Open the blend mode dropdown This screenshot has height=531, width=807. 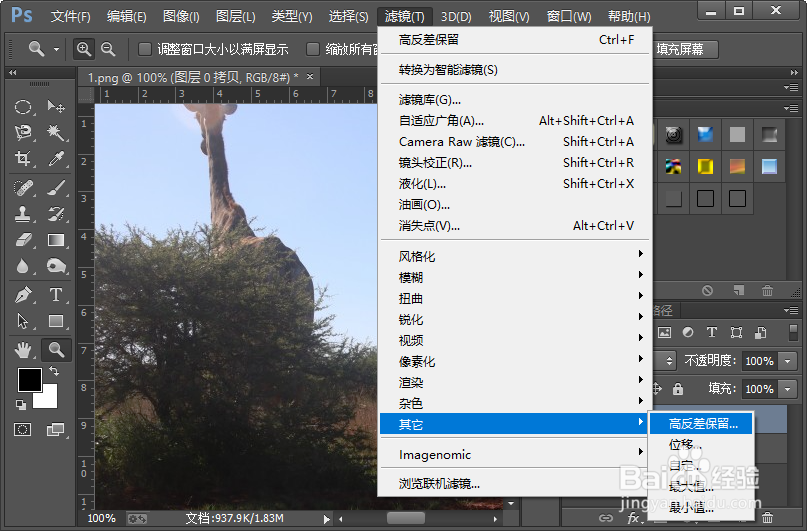[x=669, y=361]
